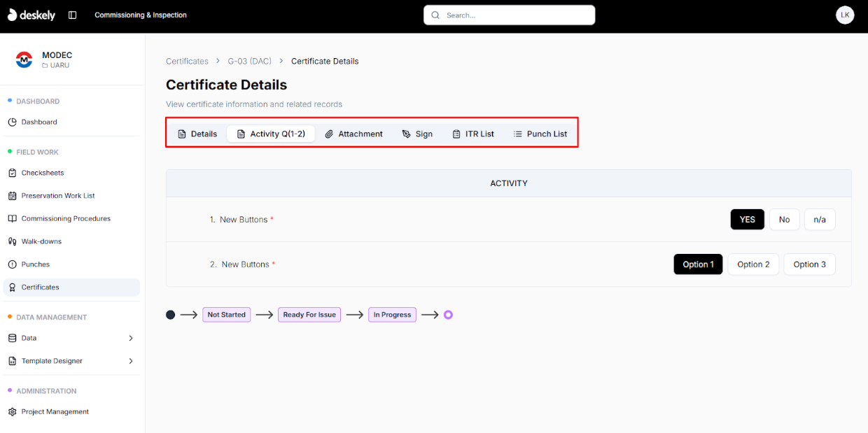Select 'No' for question 1
Screen dimensions: 868x433
[x=784, y=220]
